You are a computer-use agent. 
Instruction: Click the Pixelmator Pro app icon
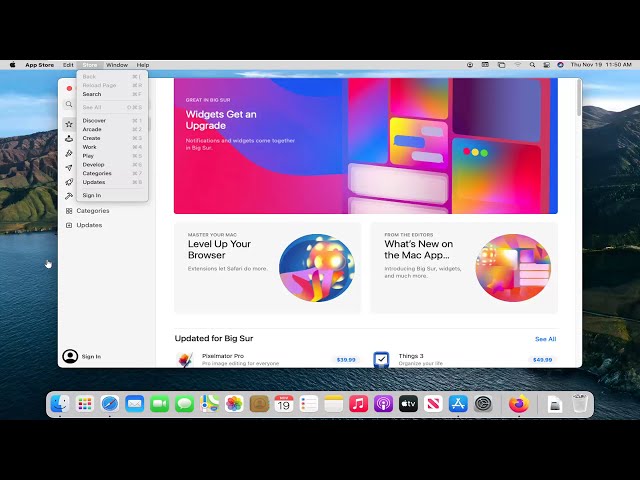click(184, 360)
